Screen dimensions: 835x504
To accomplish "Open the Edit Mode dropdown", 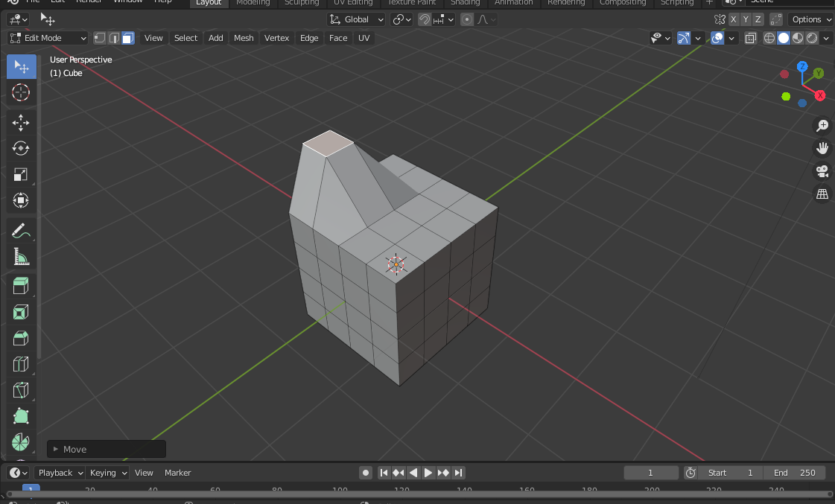I will 48,38.
